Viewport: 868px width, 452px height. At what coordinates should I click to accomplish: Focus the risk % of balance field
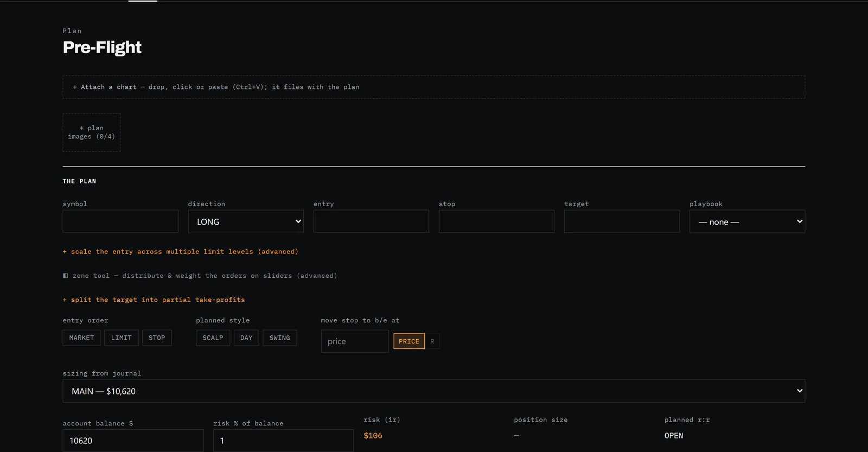(283, 441)
